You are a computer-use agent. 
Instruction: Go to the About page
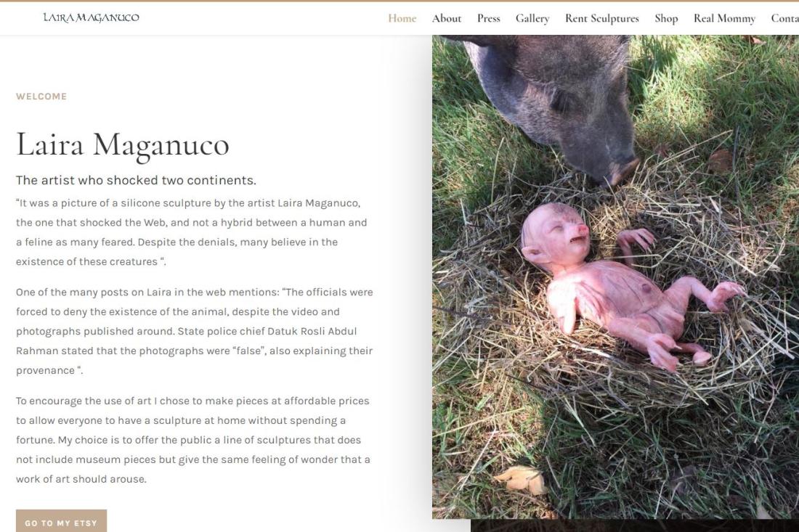point(447,18)
